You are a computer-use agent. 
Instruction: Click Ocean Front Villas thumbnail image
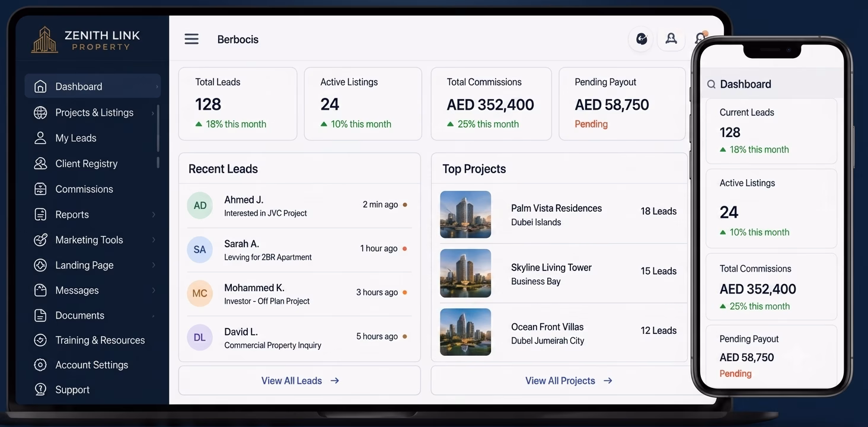(x=465, y=332)
